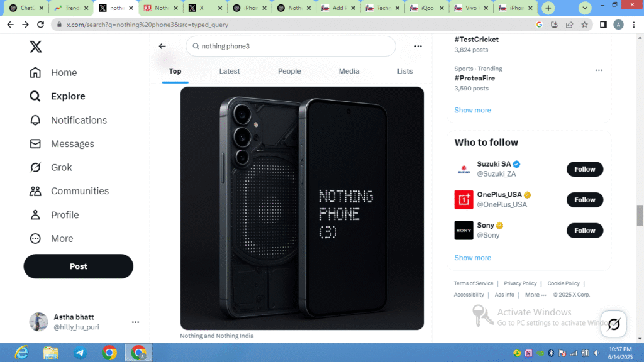Open #ProteaFire trending topic
The width and height of the screenshot is (644, 362).
coord(474,78)
